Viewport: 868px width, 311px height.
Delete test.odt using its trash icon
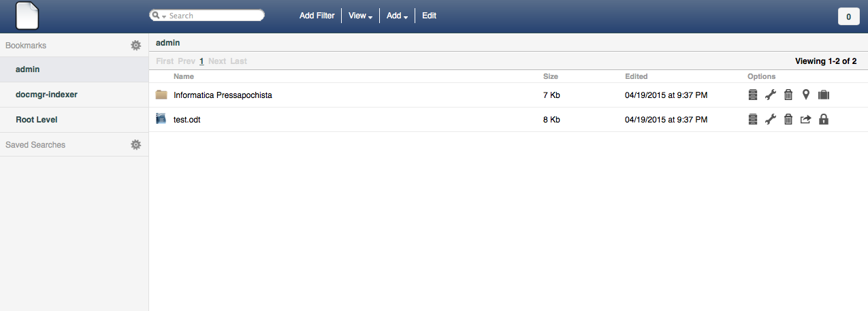pos(788,120)
